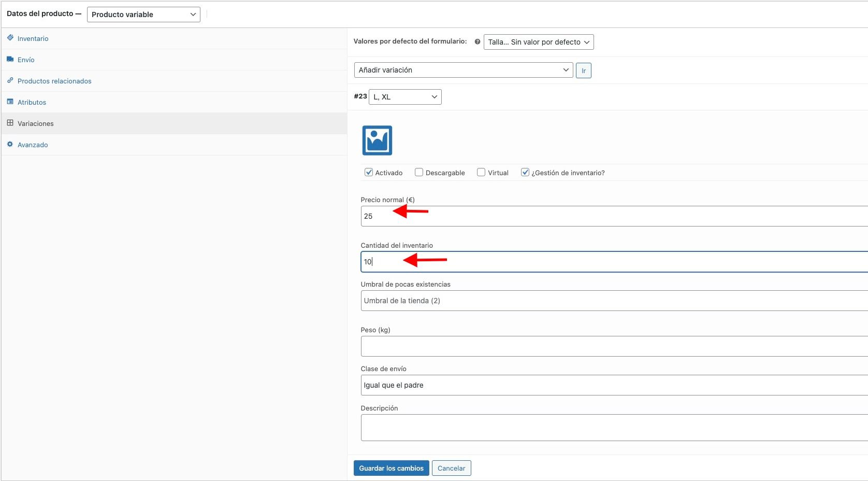Open the Clase de envío select

coord(614,385)
